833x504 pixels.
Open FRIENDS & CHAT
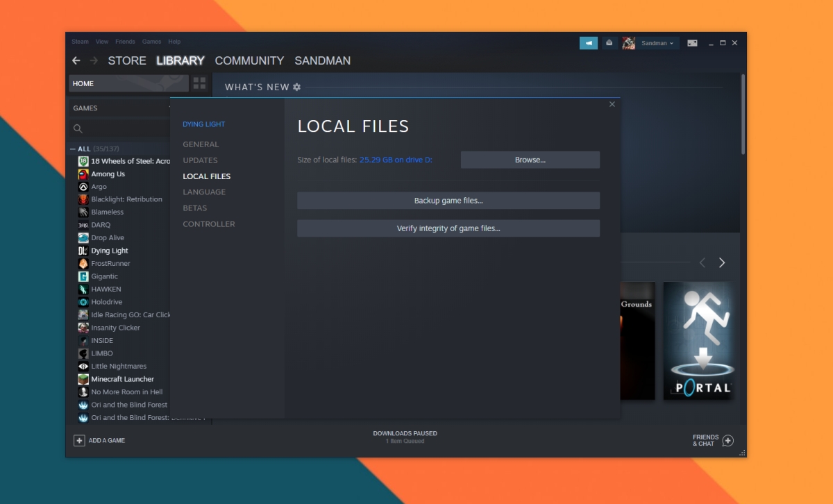coord(712,440)
